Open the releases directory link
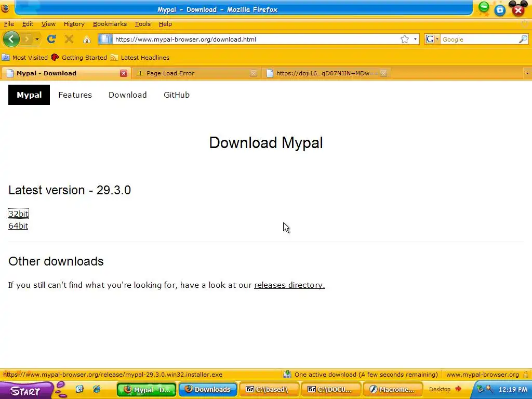 point(289,285)
